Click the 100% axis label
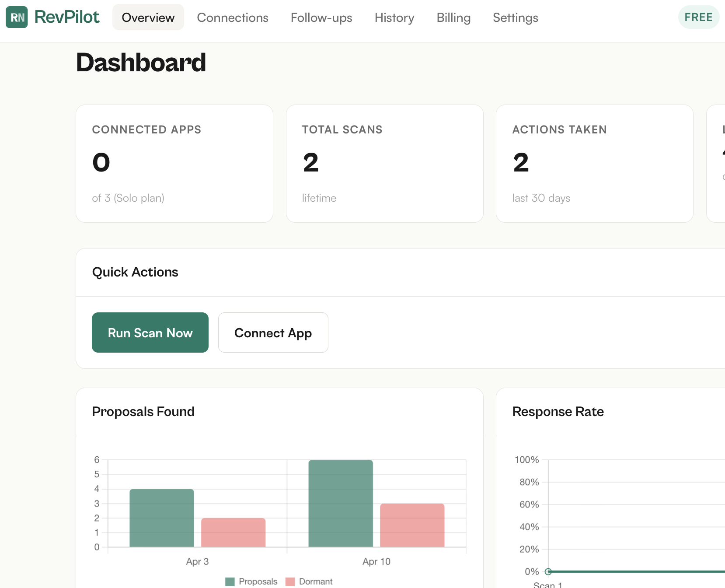The width and height of the screenshot is (725, 588). click(526, 460)
